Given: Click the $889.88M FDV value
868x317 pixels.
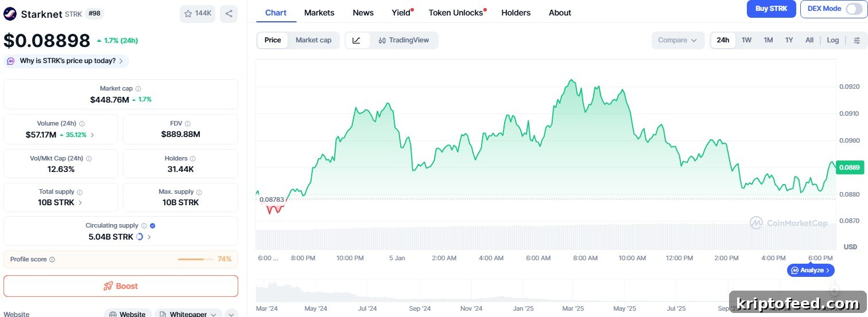Looking at the screenshot, I should coord(180,135).
